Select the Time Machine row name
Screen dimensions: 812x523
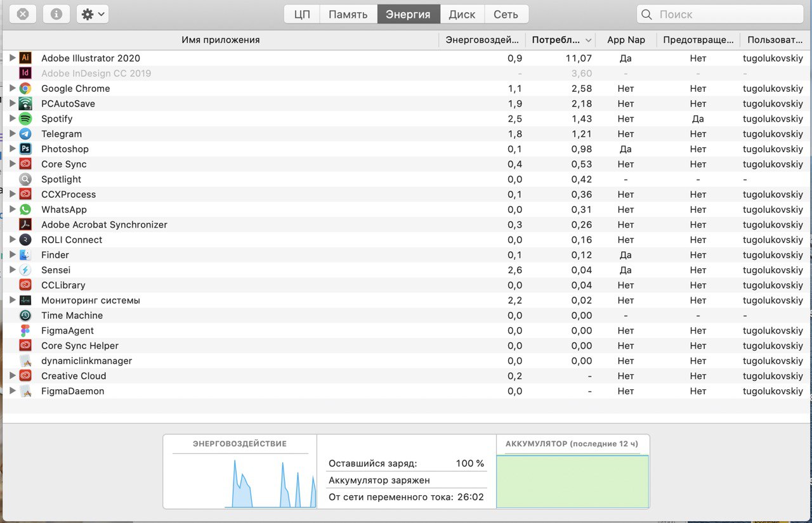[x=72, y=315]
